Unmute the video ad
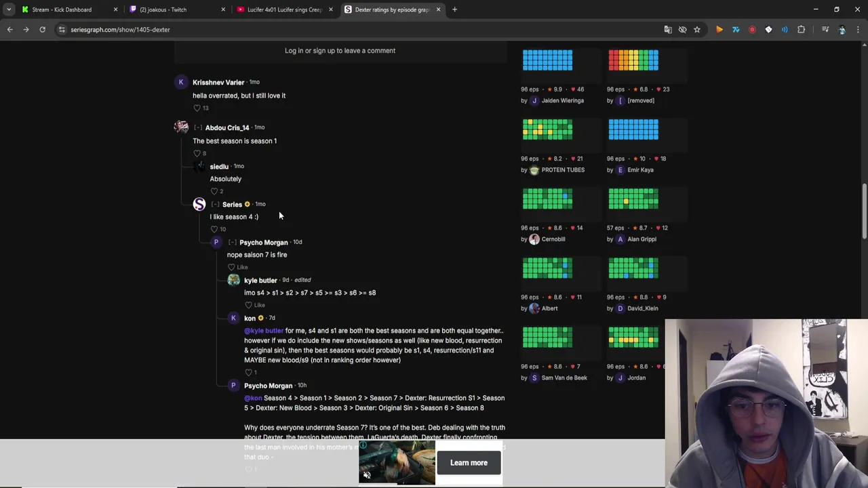The height and width of the screenshot is (488, 868). pyautogui.click(x=367, y=475)
